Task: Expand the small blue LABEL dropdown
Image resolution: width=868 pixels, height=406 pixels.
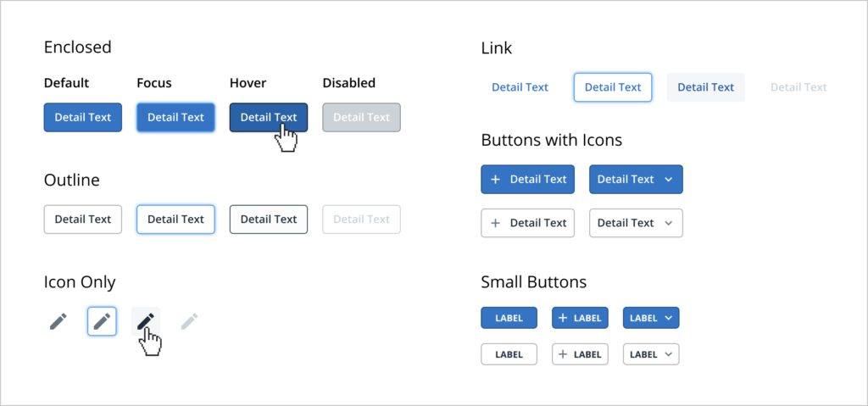Action: (x=668, y=318)
